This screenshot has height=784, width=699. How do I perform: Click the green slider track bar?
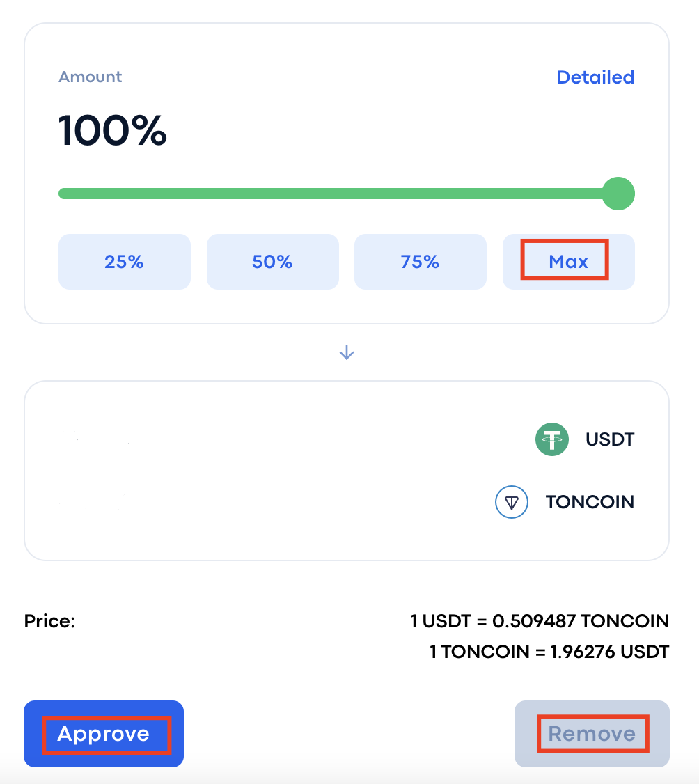coord(331,194)
